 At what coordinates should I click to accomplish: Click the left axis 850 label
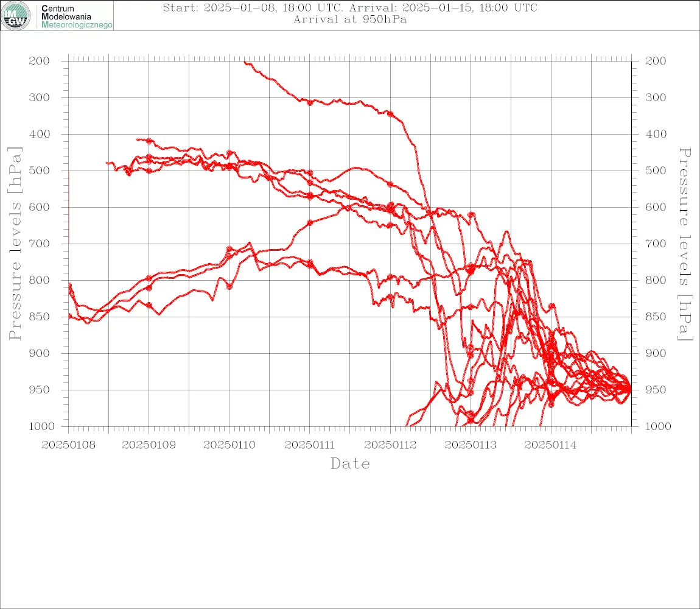click(40, 317)
